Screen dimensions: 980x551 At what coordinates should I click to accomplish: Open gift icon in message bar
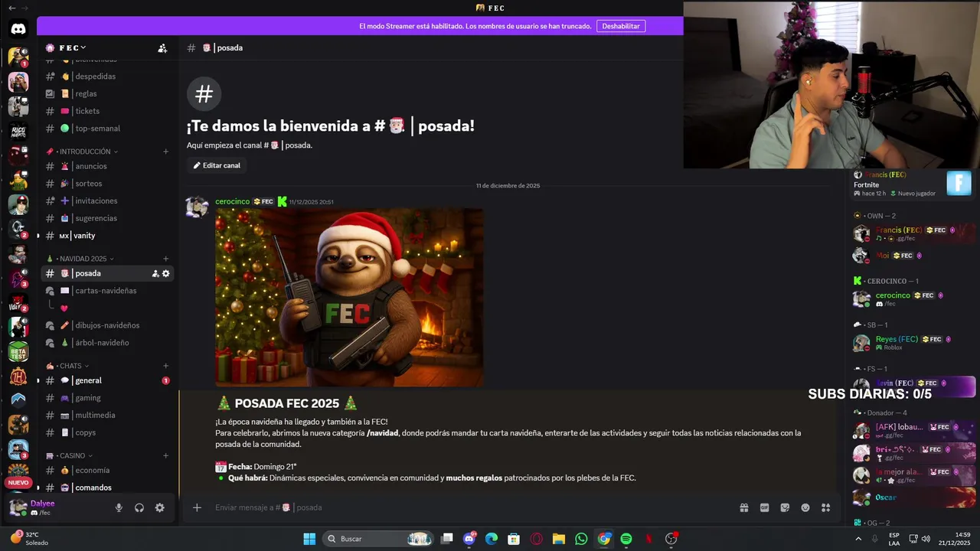[743, 507]
